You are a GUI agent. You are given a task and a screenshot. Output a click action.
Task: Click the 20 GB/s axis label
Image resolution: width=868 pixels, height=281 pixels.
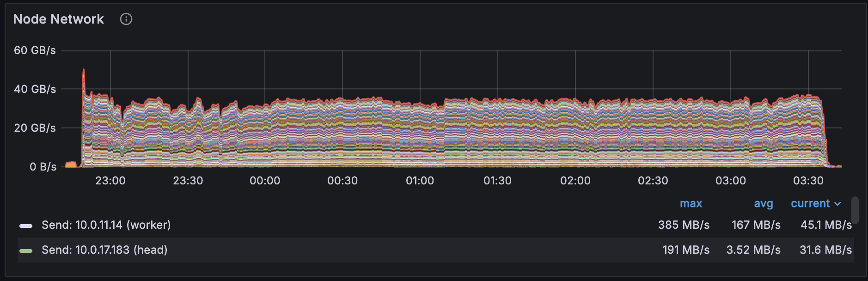coord(35,128)
